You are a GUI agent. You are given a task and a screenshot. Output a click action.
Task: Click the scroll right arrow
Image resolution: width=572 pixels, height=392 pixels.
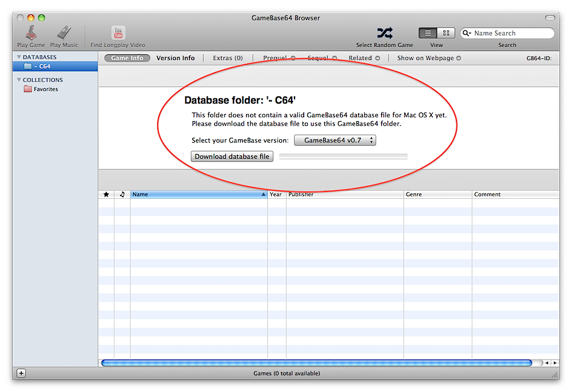[x=555, y=363]
